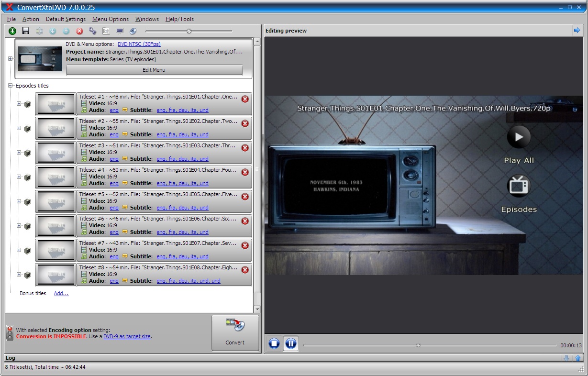Screen dimensions: 588x376
Task: Click the move down arrow toolbar icon
Action: 53,31
